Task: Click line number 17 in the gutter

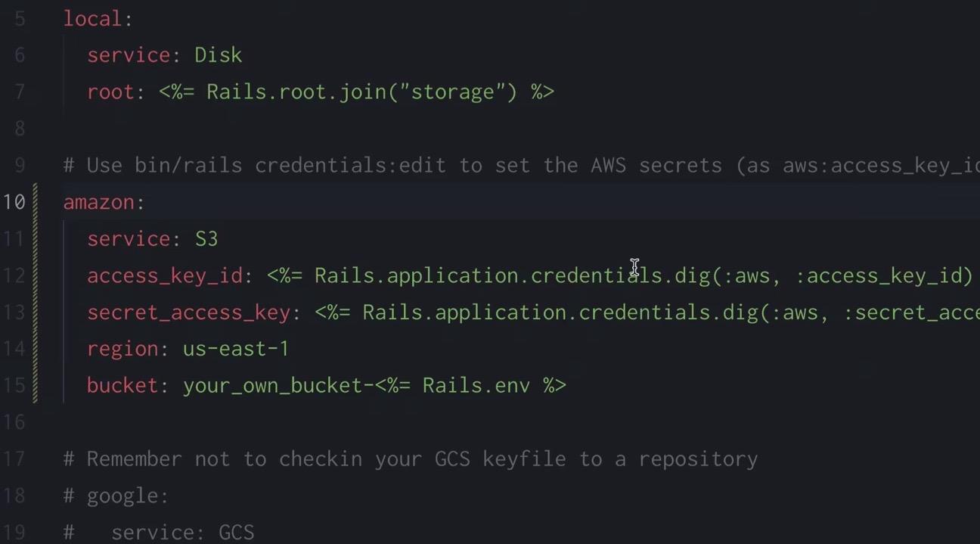Action: coord(14,459)
